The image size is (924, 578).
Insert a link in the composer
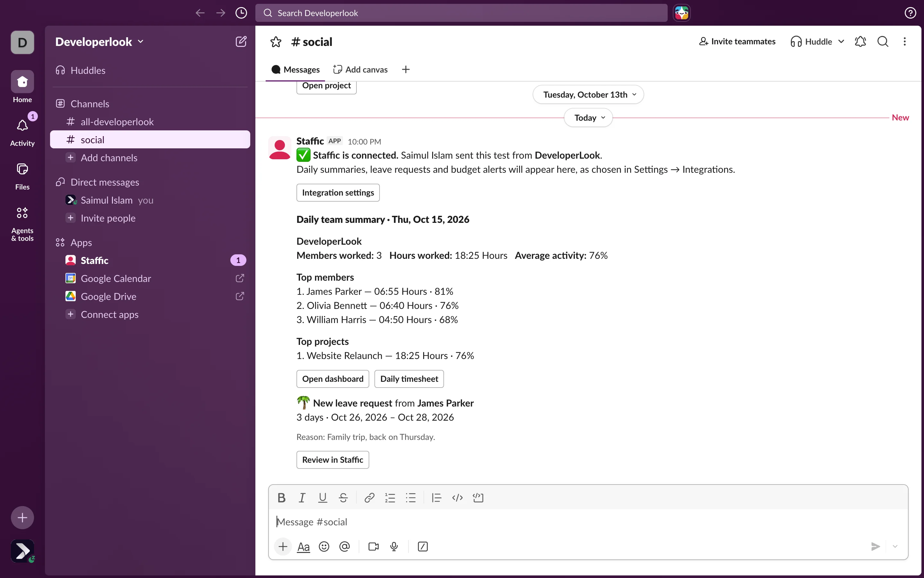[369, 497]
